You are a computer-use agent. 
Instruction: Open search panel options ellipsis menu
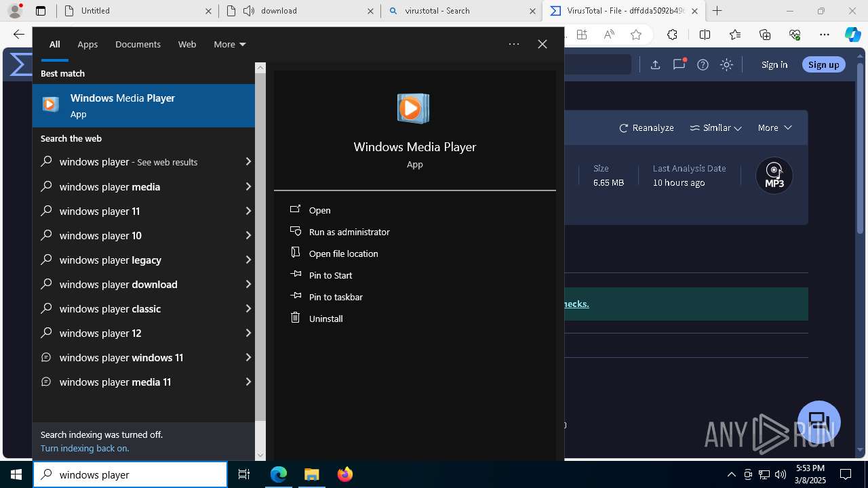tap(514, 44)
